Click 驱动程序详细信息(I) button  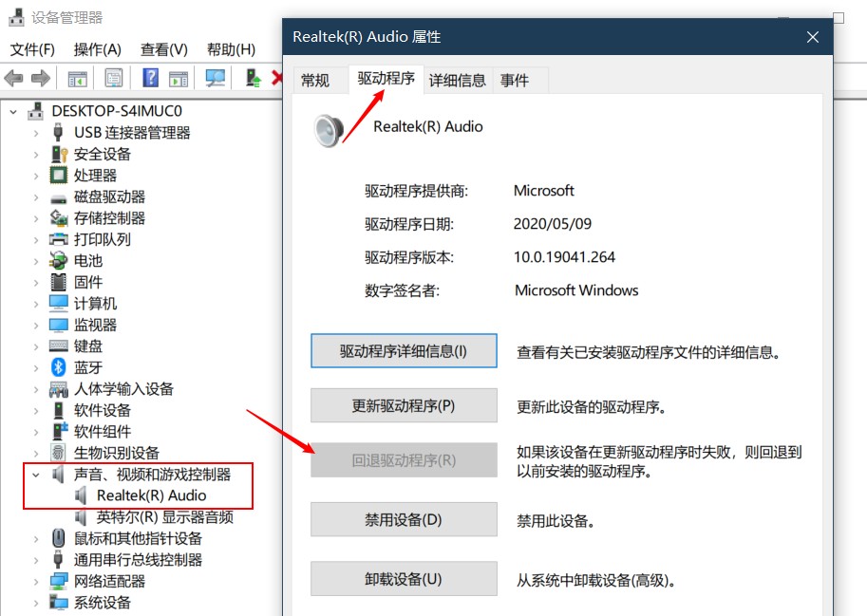click(x=404, y=351)
